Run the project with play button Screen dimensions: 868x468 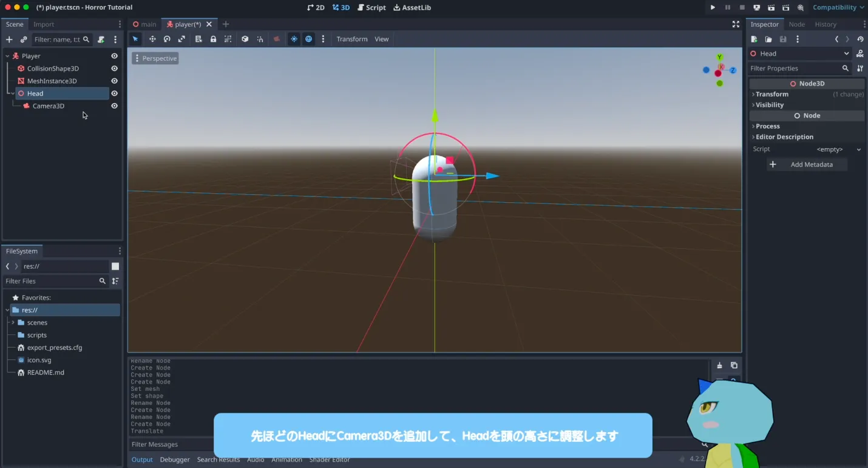713,7
